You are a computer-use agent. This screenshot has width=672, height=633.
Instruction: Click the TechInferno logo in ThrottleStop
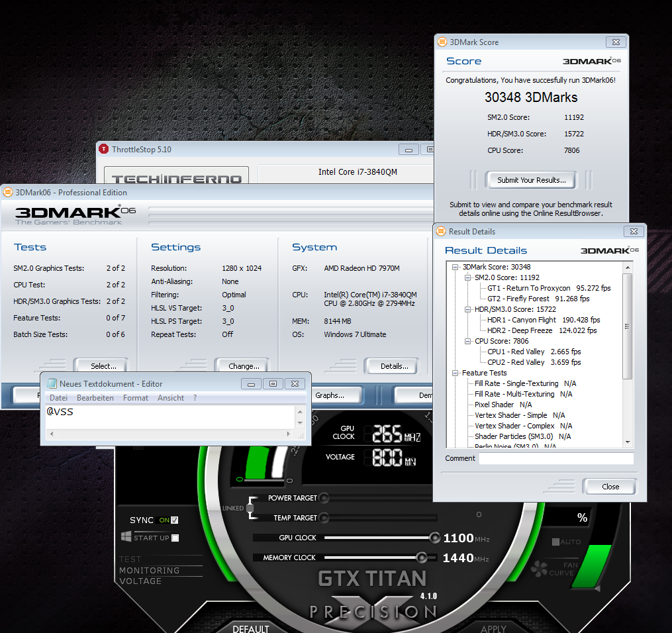click(177, 178)
